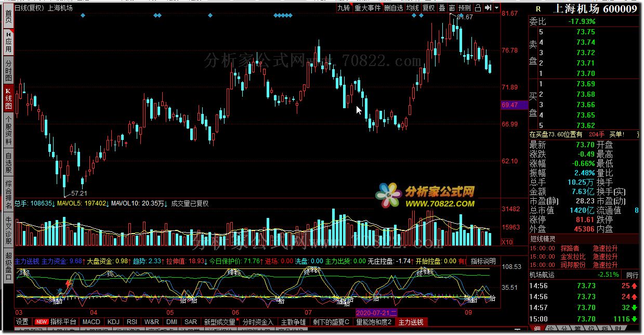Switch to 分时图 intraday chart

tap(8, 70)
